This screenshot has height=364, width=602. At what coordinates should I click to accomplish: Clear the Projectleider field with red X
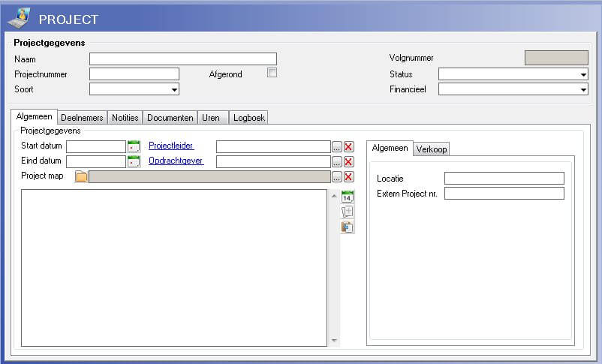coord(348,146)
